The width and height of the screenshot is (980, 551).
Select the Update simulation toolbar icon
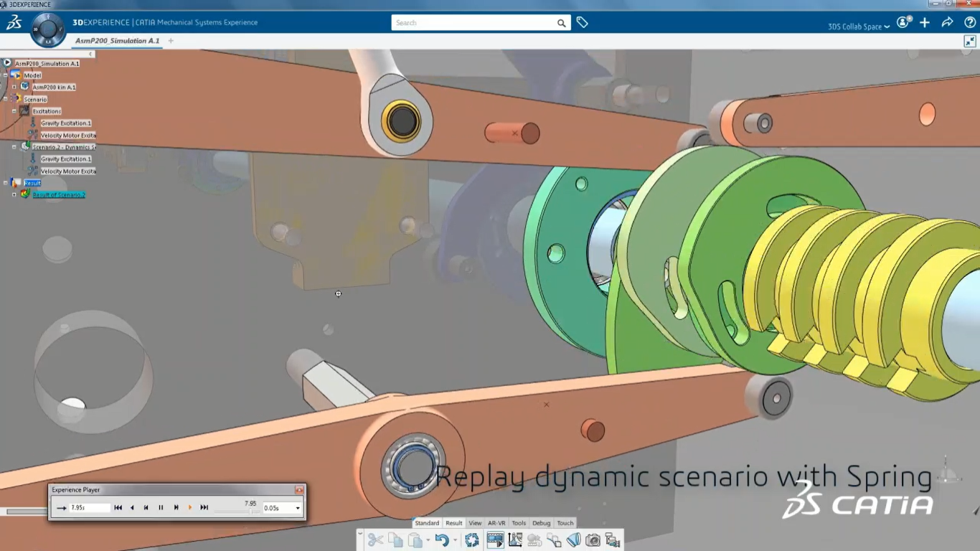472,540
